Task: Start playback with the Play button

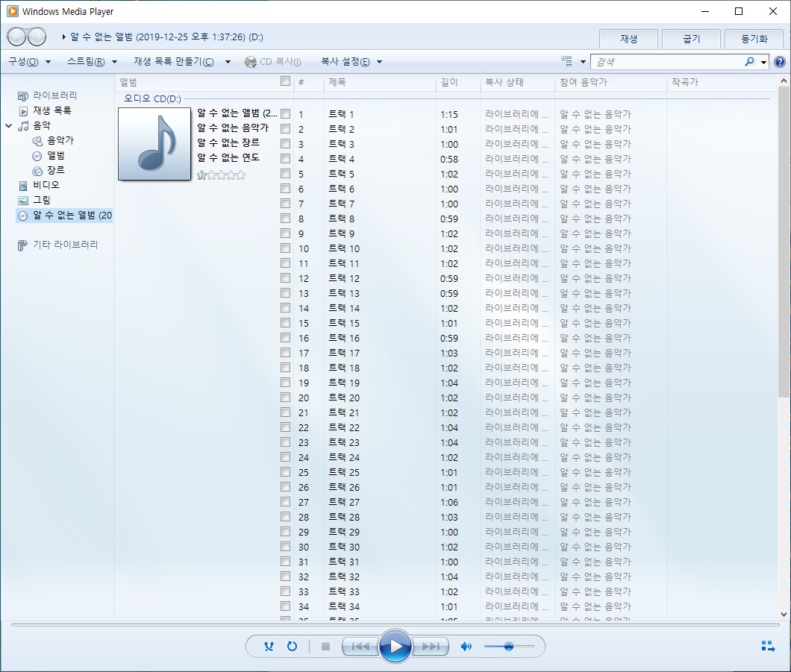Action: tap(395, 646)
